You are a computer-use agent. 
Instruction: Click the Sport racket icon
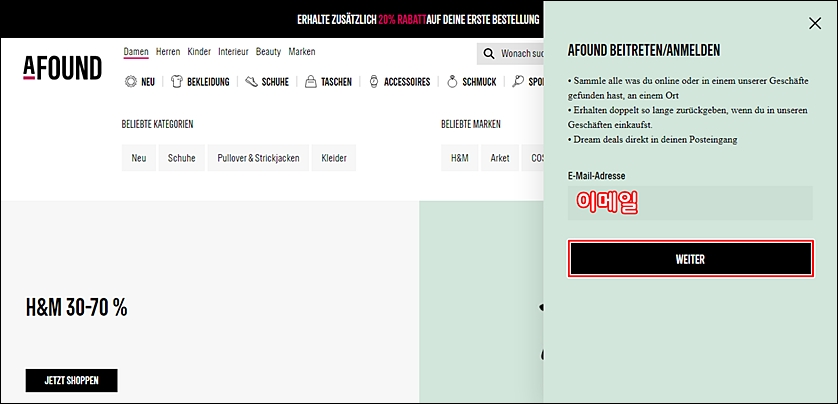(x=517, y=82)
